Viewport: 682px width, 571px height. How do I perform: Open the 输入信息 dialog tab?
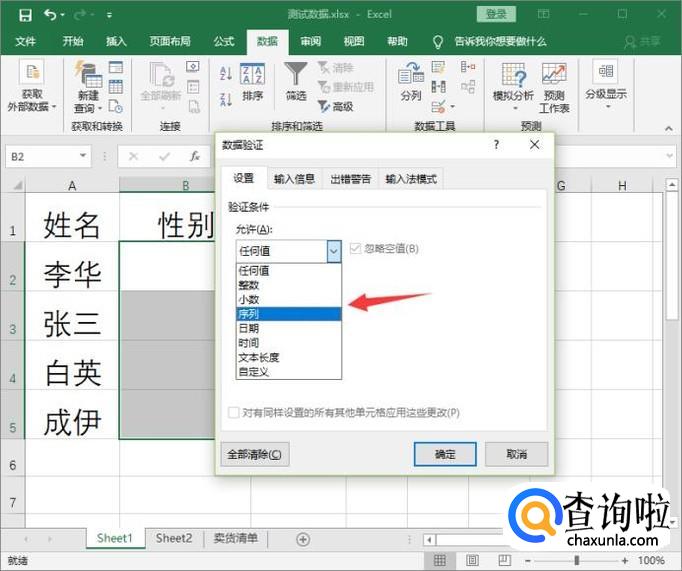(294, 179)
